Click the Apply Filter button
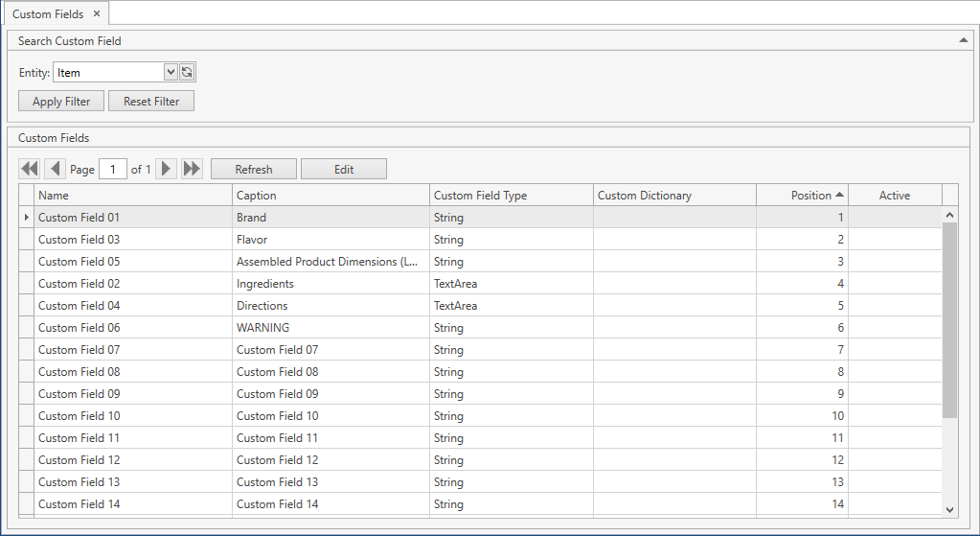Image resolution: width=980 pixels, height=536 pixels. tap(61, 101)
